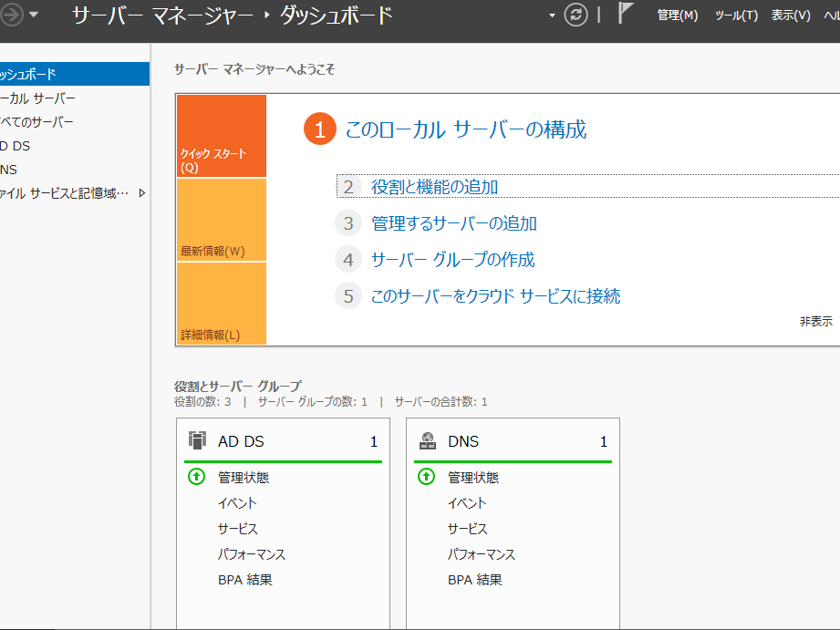
Task: Click the step 3 number circle
Action: pyautogui.click(x=348, y=223)
